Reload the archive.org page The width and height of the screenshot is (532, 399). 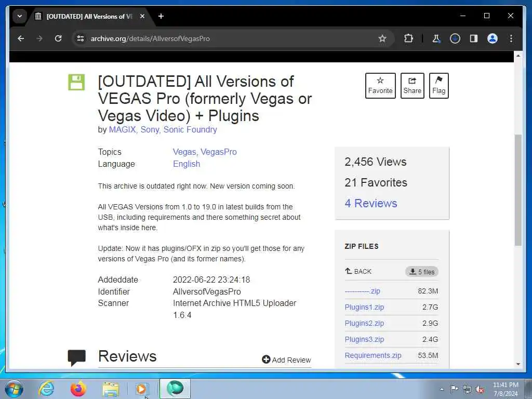coord(58,38)
